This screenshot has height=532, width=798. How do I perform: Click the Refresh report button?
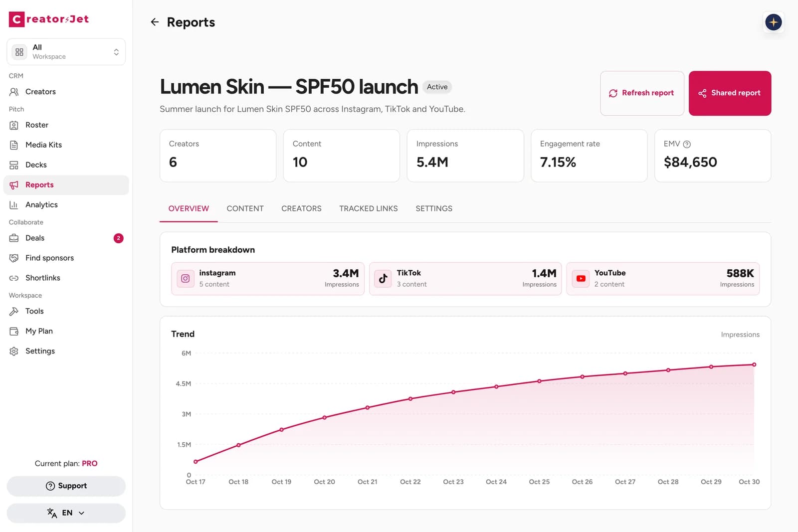coord(642,93)
